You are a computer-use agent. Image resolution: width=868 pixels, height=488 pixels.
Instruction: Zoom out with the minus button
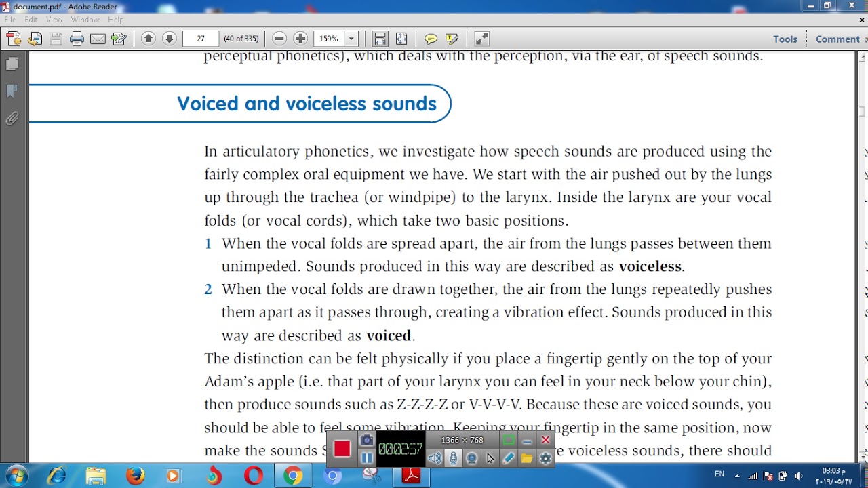279,39
